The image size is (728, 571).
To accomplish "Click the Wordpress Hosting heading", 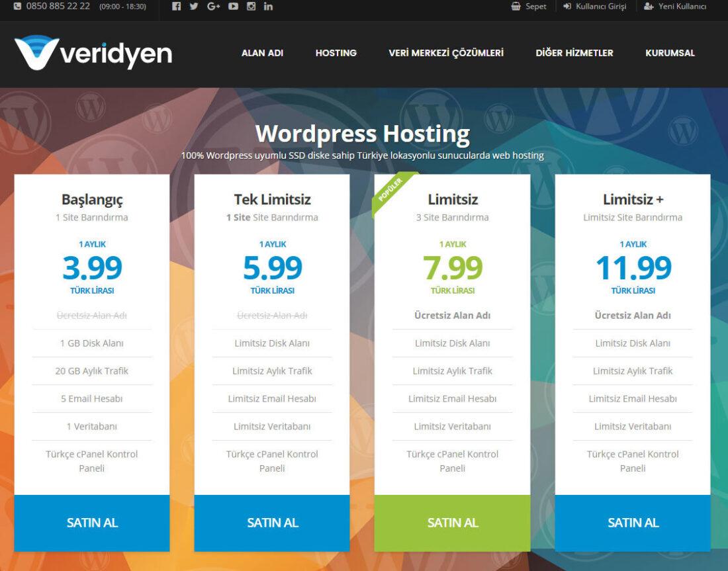I will 363,134.
